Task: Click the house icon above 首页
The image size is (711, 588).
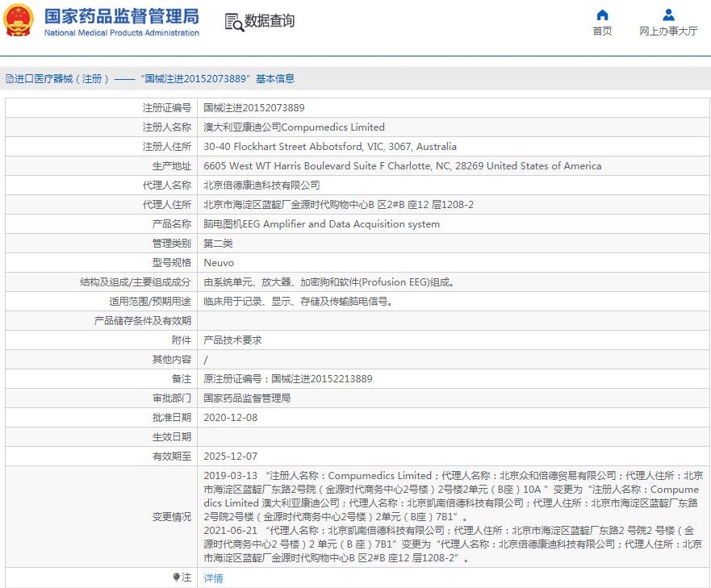Action: [x=602, y=15]
